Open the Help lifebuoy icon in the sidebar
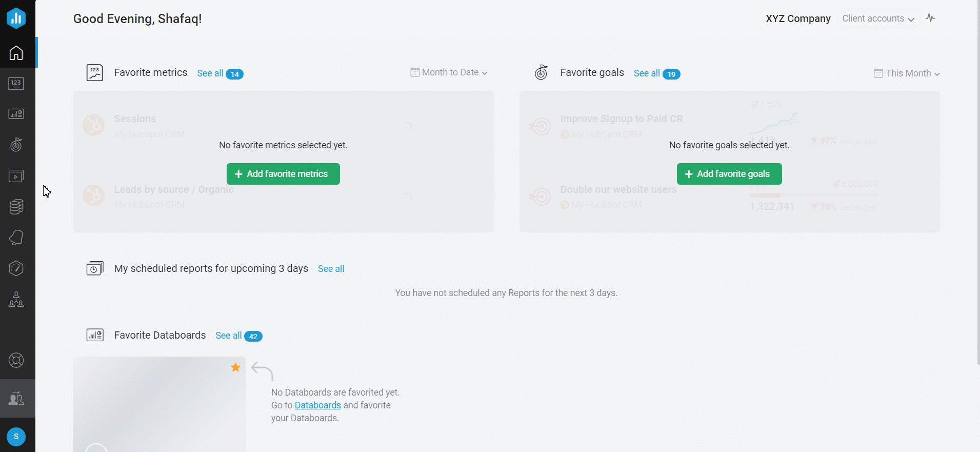 coord(16,361)
